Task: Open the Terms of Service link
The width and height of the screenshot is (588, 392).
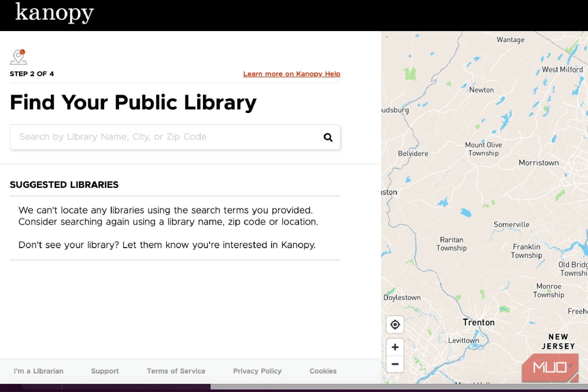Action: point(176,371)
